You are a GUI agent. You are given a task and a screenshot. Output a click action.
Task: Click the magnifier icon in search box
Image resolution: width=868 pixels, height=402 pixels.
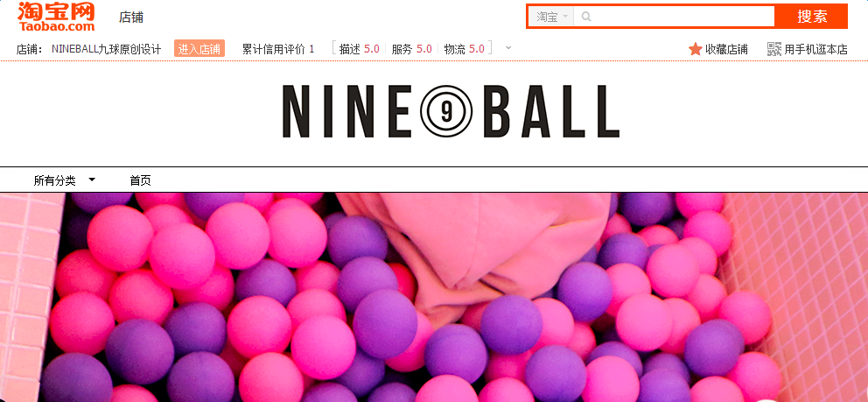(x=586, y=17)
